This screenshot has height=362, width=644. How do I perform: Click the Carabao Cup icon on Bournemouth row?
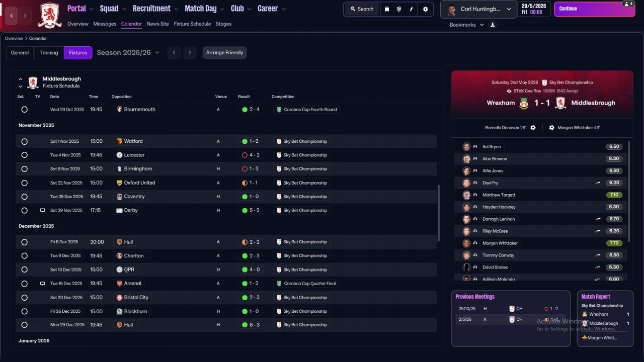coord(279,109)
